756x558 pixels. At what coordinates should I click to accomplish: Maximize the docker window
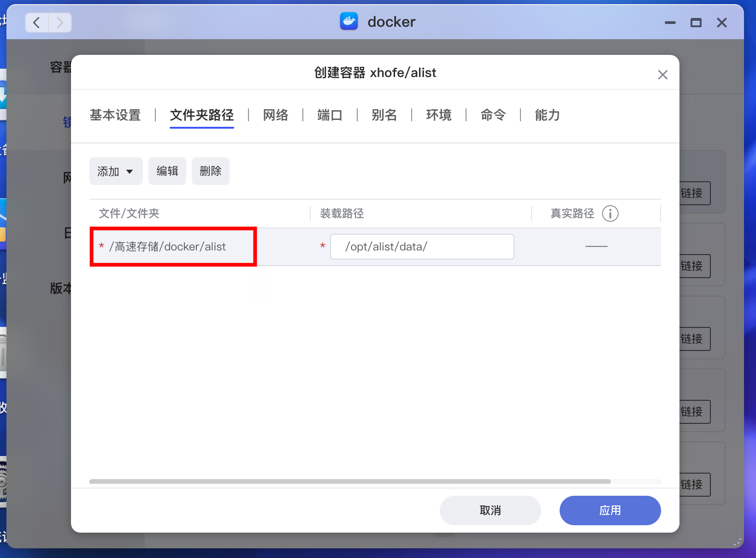(696, 23)
